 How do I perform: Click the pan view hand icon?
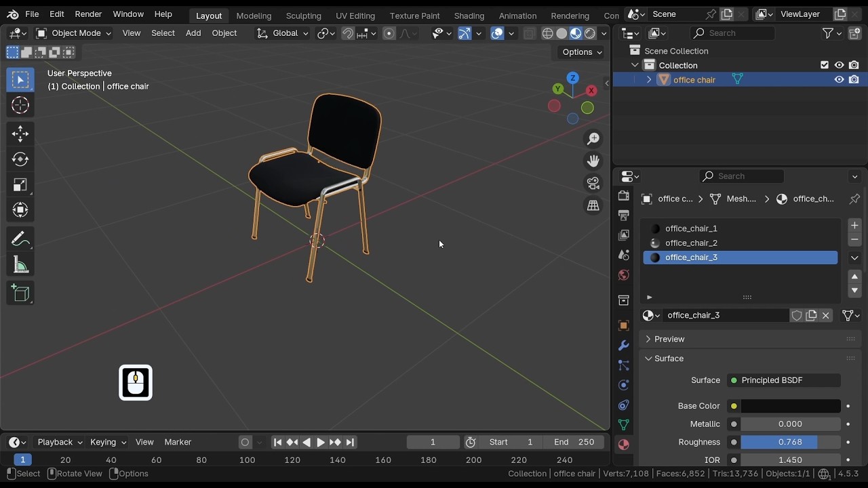(593, 161)
